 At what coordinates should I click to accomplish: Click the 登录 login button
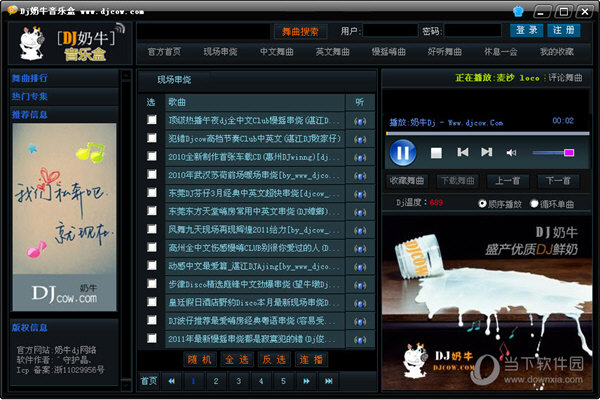tap(527, 31)
